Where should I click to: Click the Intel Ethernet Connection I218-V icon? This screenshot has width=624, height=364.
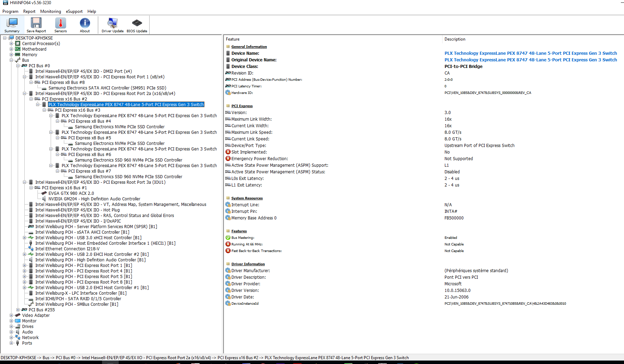(x=31, y=249)
